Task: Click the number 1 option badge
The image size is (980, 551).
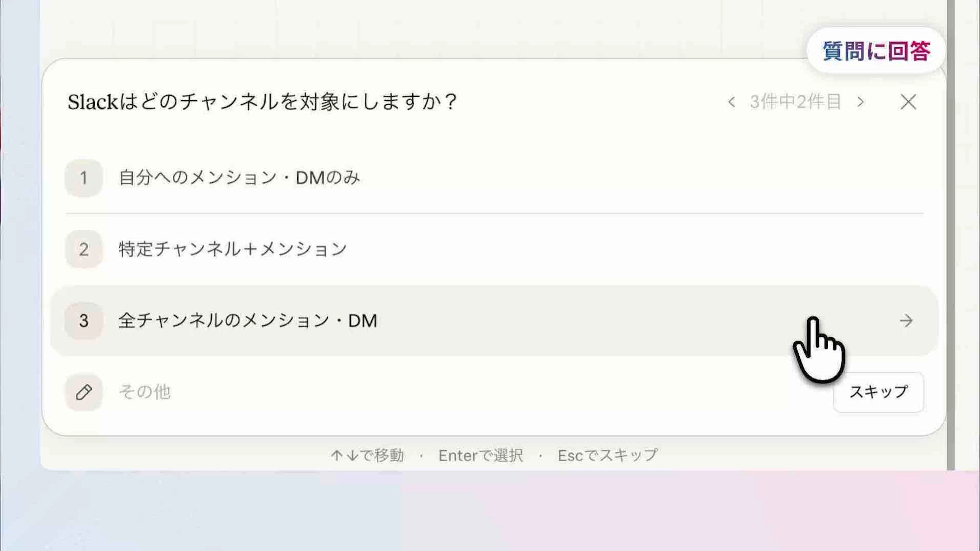Action: coord(84,178)
